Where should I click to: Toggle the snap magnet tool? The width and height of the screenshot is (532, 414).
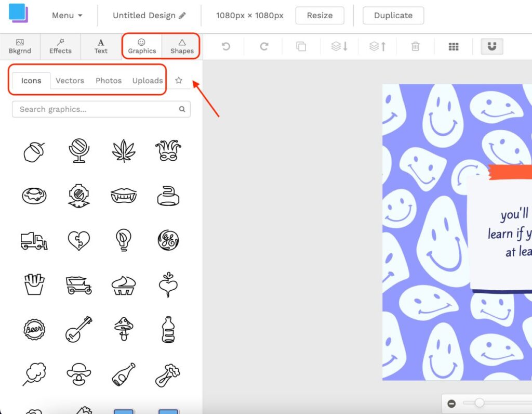491,46
